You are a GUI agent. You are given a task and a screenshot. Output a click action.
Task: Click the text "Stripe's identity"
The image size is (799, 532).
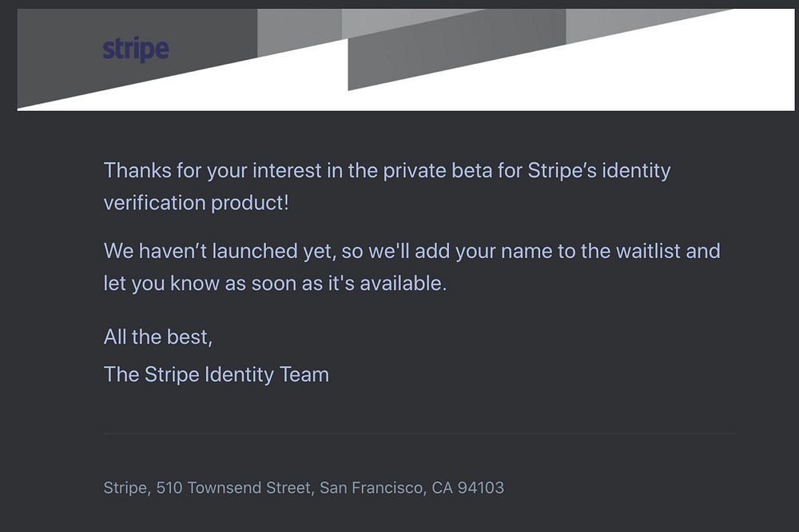coord(599,170)
